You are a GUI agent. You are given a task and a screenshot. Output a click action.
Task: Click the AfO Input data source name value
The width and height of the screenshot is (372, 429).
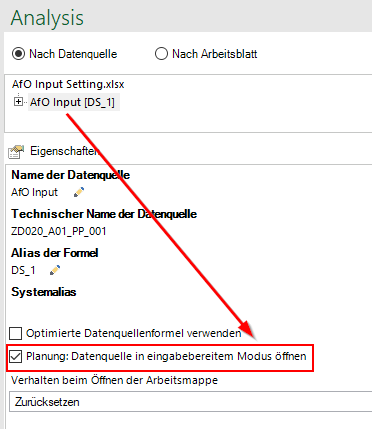[x=34, y=192]
